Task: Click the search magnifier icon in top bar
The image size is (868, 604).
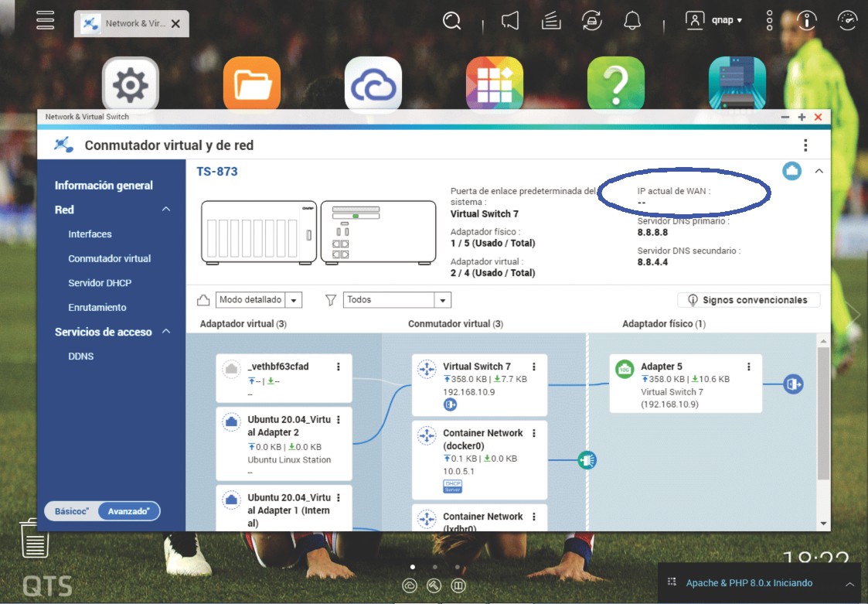Action: pos(451,21)
